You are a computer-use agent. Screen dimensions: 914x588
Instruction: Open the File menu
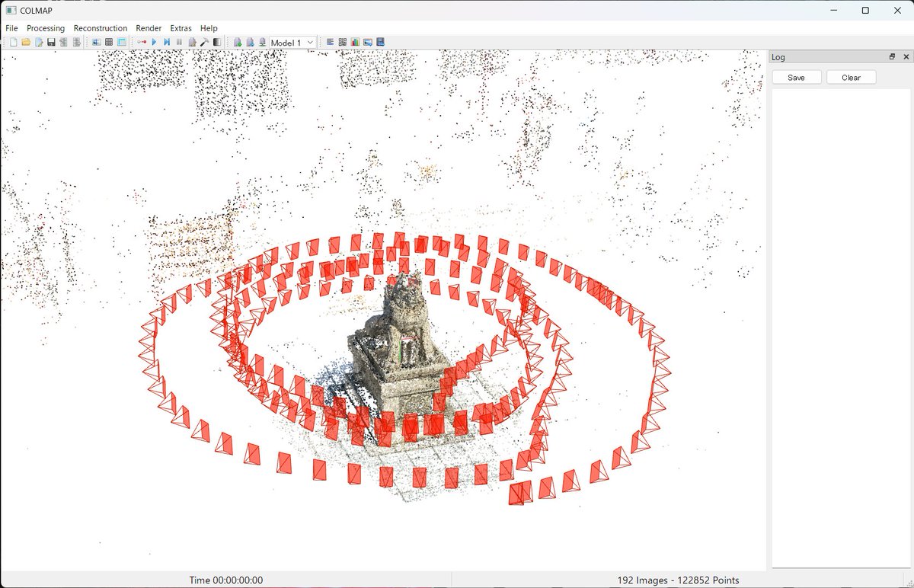pyautogui.click(x=11, y=28)
